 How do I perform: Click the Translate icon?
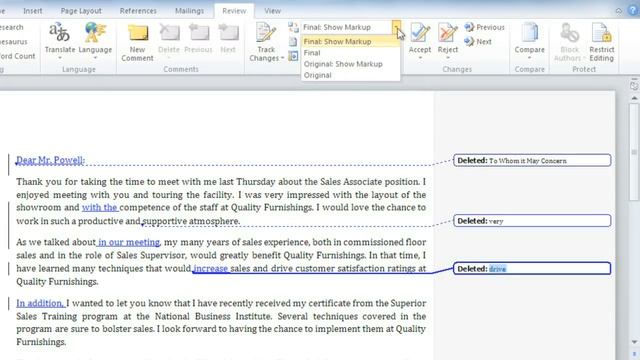click(x=60, y=33)
